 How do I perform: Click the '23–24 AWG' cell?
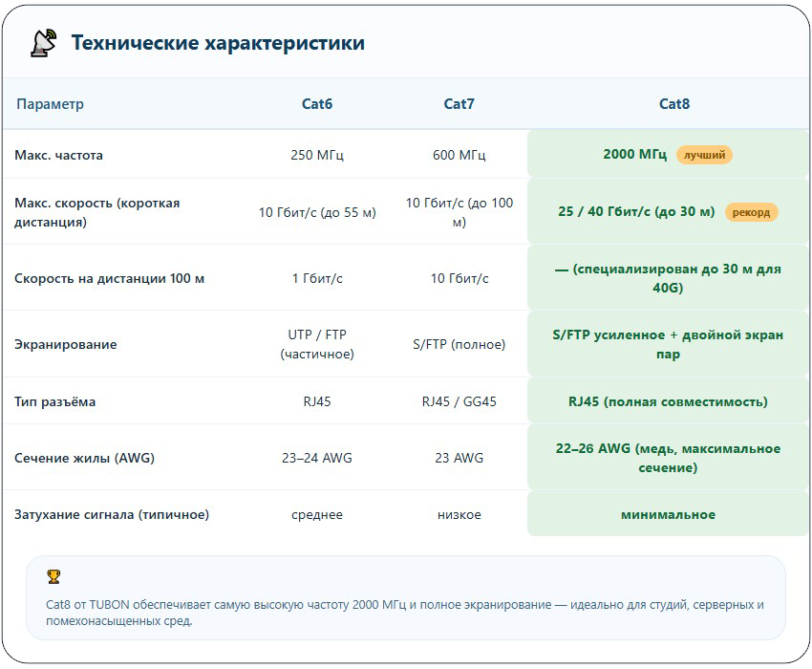pos(317,458)
